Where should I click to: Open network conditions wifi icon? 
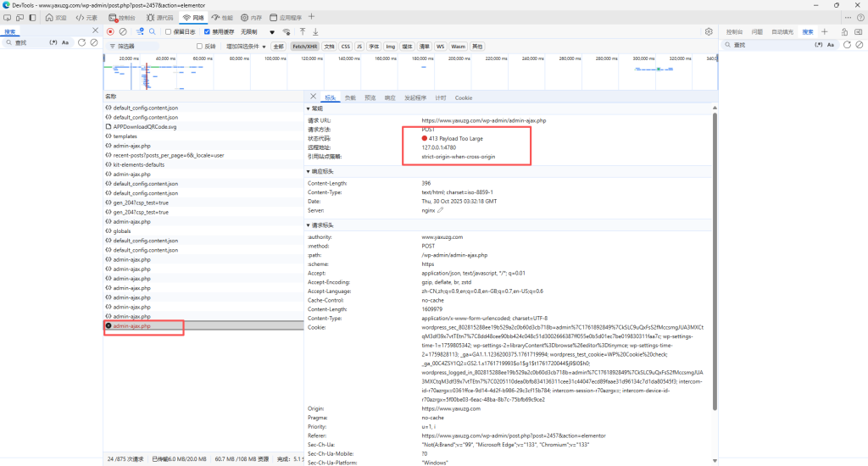[x=286, y=31]
